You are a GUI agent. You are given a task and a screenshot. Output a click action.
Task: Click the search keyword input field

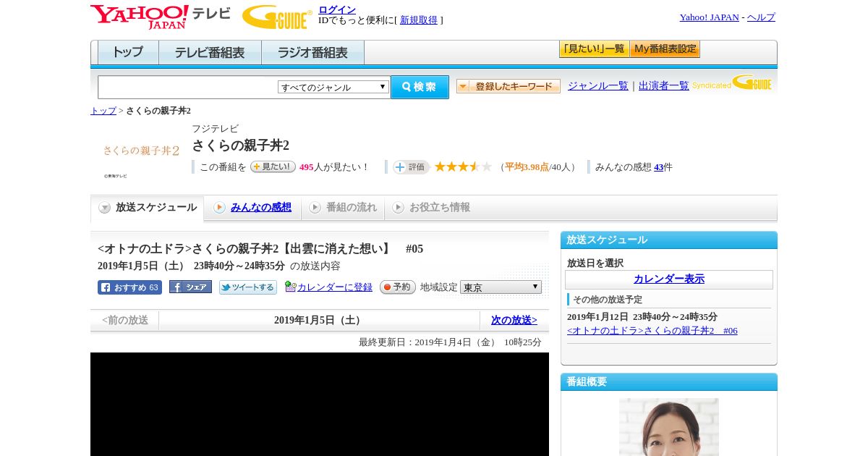[188, 87]
